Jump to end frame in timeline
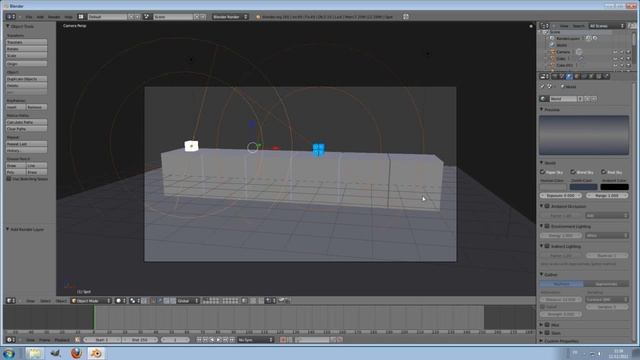 point(232,340)
